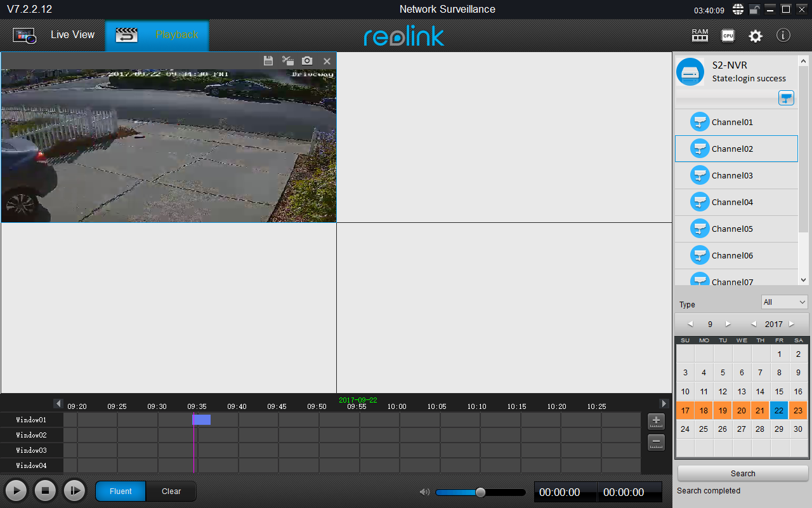Screen dimensions: 812x508
Task: Click the scissors video clip icon
Action: 288,61
